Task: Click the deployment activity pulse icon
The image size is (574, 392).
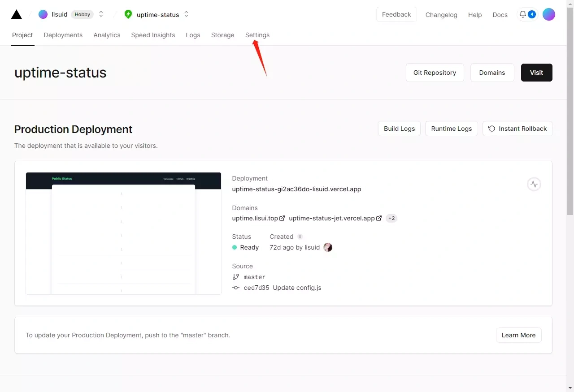Action: 534,184
